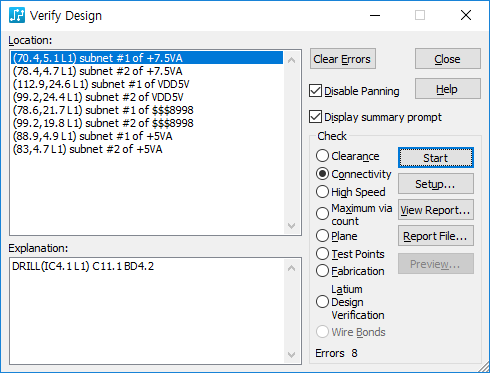
Task: Click the Location list scroll down arrow
Action: pyautogui.click(x=291, y=226)
